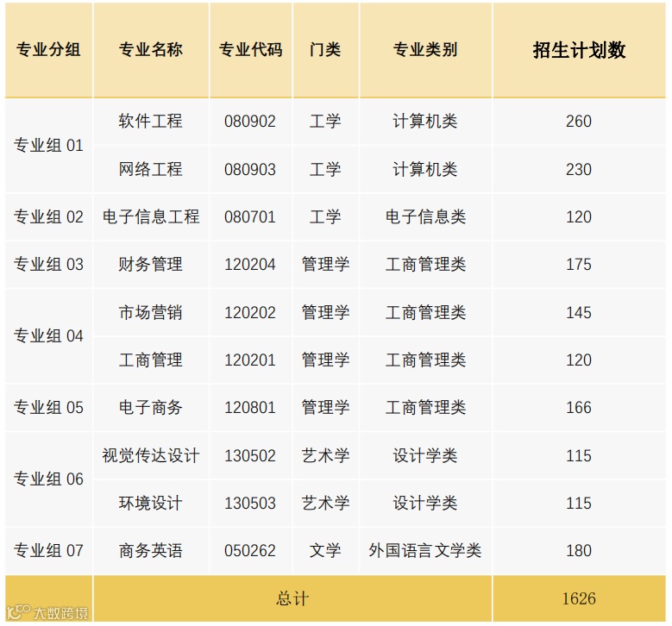Click 115 in the 环境设计 row
Screen dimensions: 672x626
(x=579, y=503)
